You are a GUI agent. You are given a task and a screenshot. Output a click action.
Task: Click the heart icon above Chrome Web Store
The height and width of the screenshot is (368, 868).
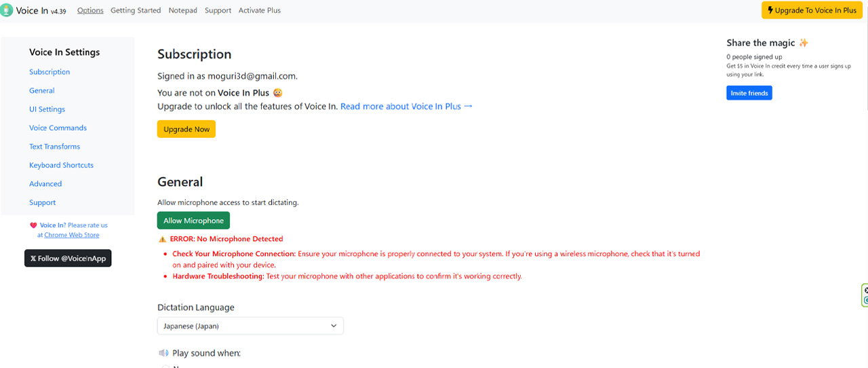point(33,225)
